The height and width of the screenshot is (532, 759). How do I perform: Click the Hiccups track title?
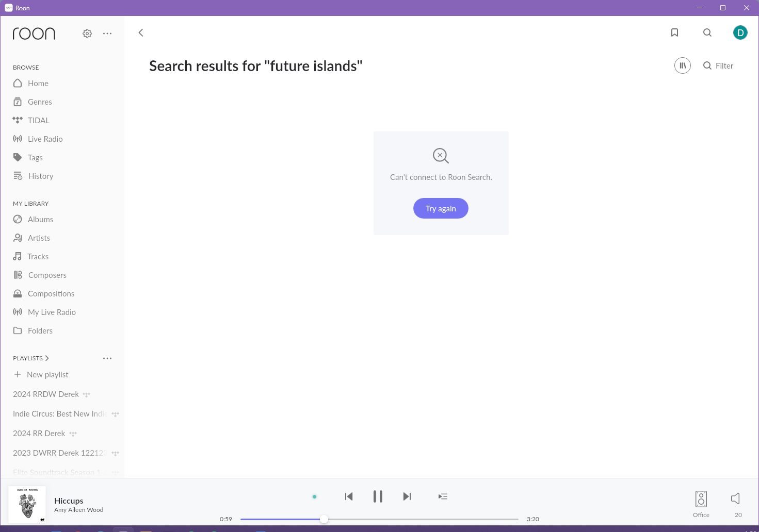pyautogui.click(x=69, y=501)
